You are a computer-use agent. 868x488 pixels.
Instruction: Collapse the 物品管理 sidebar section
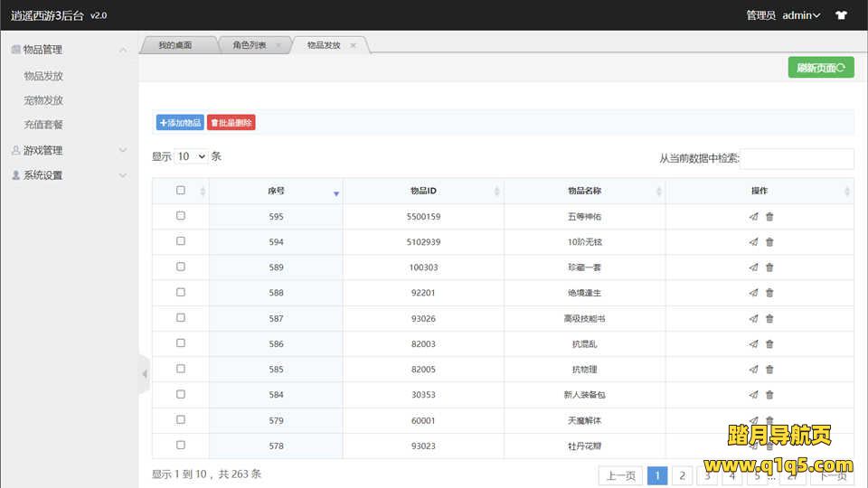point(70,50)
